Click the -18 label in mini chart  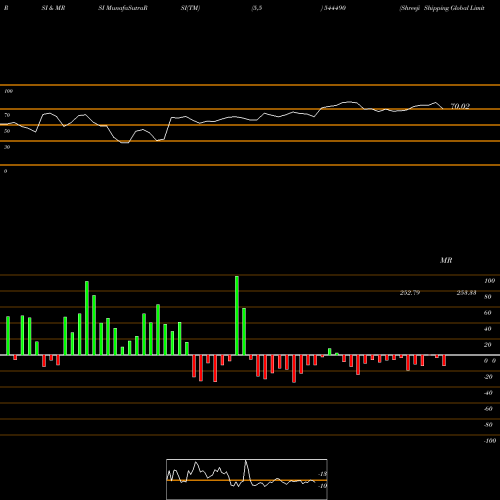coord(323,474)
